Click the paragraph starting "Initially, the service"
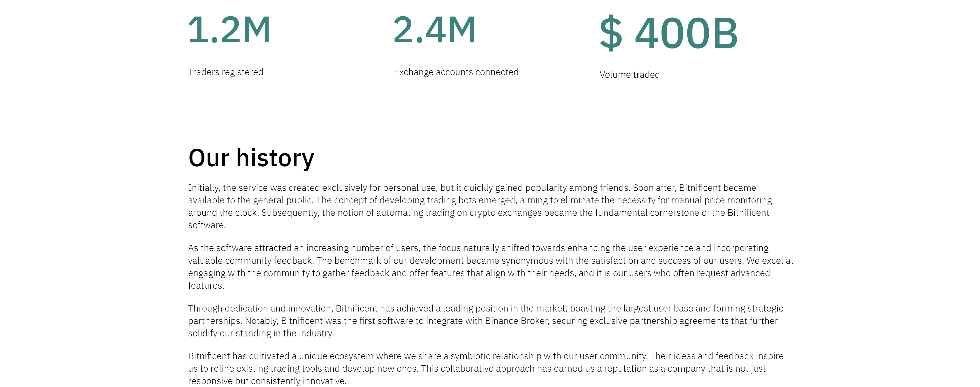This screenshot has width=980, height=387. 479,206
